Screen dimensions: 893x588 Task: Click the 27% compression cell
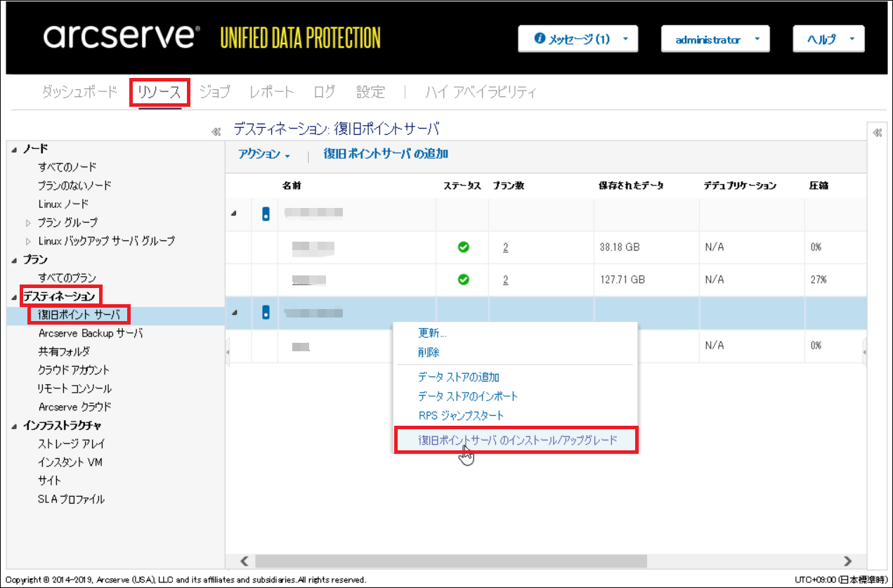point(818,280)
